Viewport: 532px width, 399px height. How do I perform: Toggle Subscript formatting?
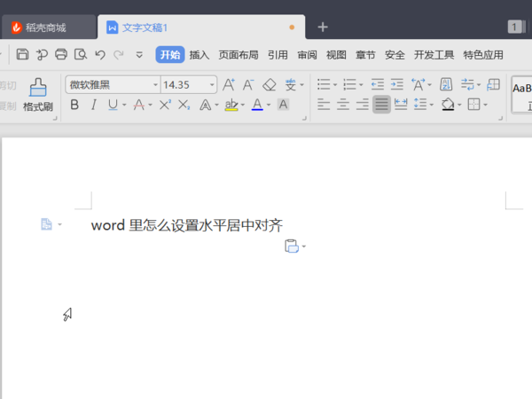[x=184, y=105]
